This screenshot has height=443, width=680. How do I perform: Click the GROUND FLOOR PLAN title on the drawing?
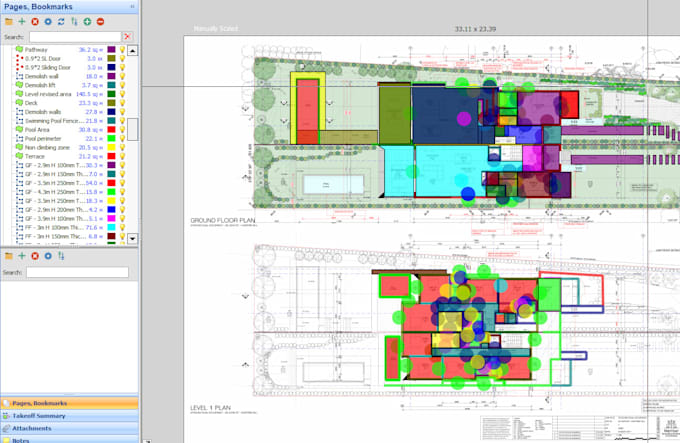coord(222,220)
